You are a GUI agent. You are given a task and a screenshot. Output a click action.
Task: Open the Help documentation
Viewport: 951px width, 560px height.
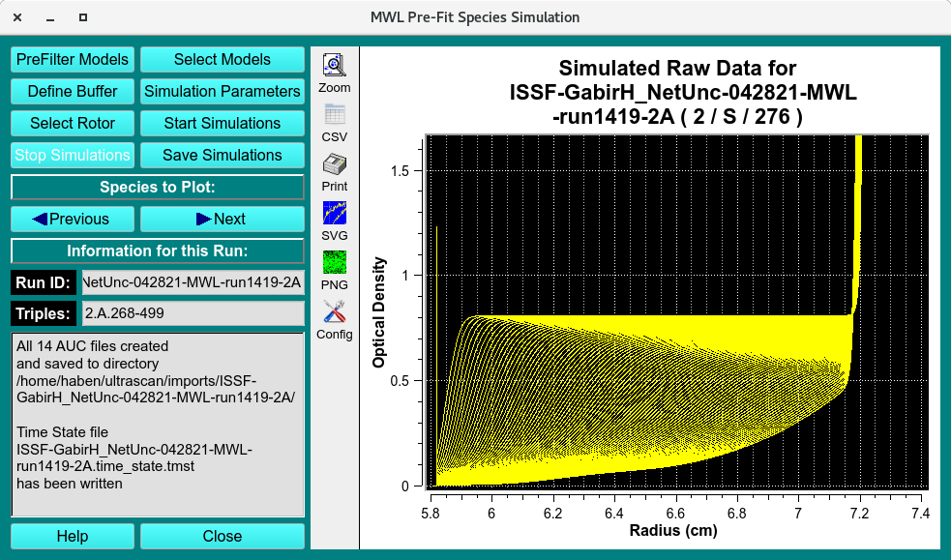[x=72, y=536]
